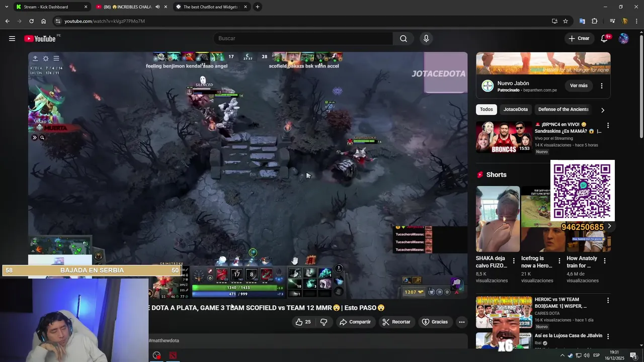The height and width of the screenshot is (362, 644).
Task: Go back with the browser arrow
Action: [x=7, y=21]
